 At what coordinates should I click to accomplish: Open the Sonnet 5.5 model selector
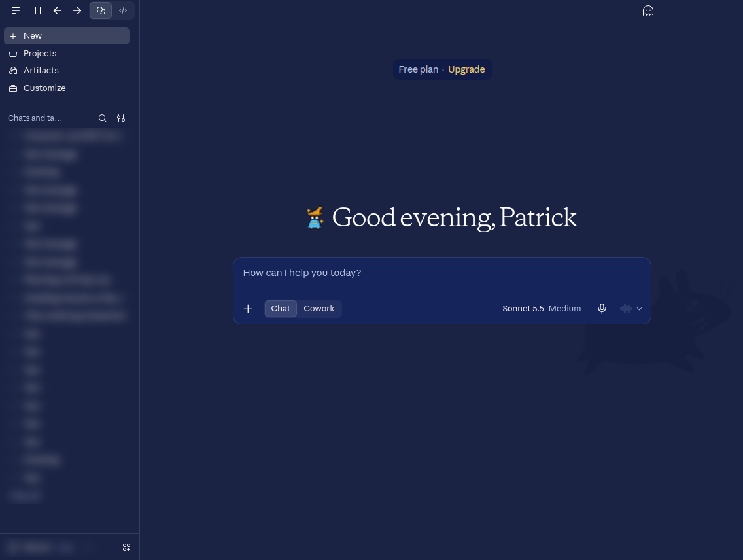[542, 309]
